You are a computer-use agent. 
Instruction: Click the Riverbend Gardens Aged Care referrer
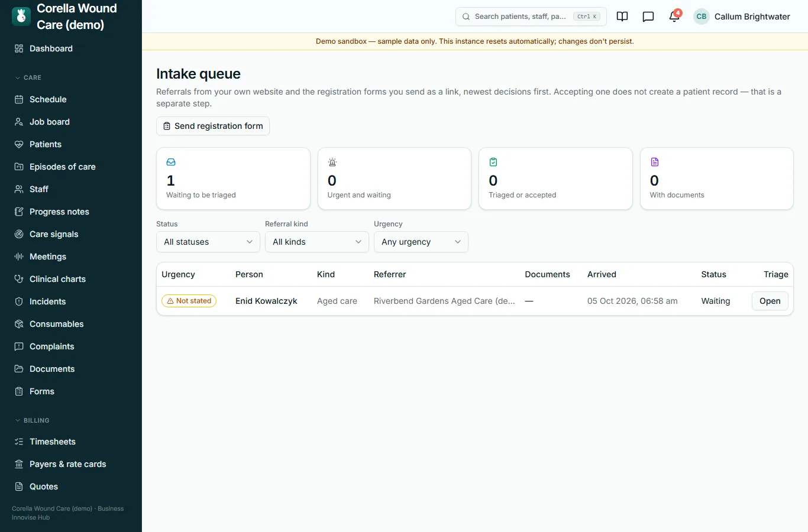(444, 301)
